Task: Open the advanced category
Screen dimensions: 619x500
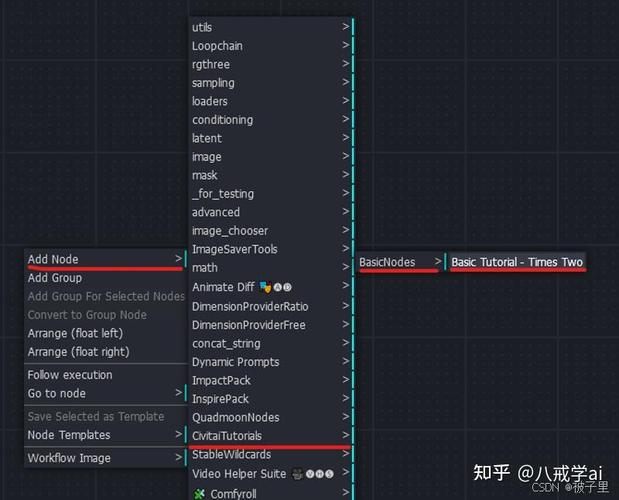Action: [271, 212]
